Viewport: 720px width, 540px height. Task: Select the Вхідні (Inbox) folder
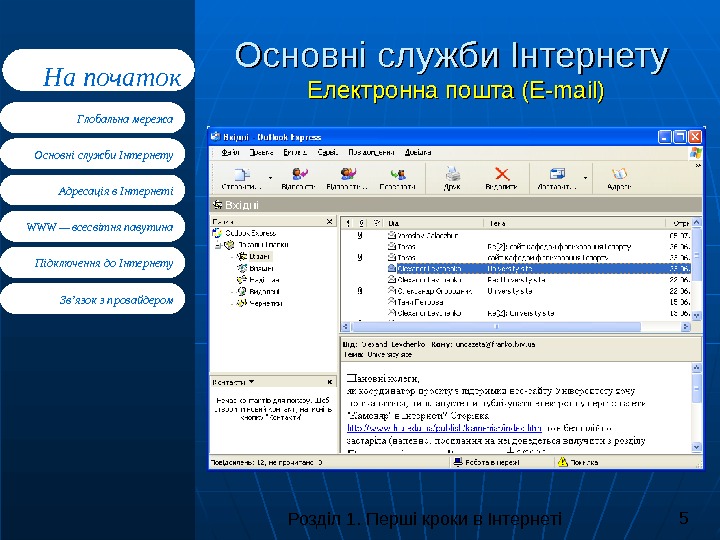pyautogui.click(x=259, y=256)
